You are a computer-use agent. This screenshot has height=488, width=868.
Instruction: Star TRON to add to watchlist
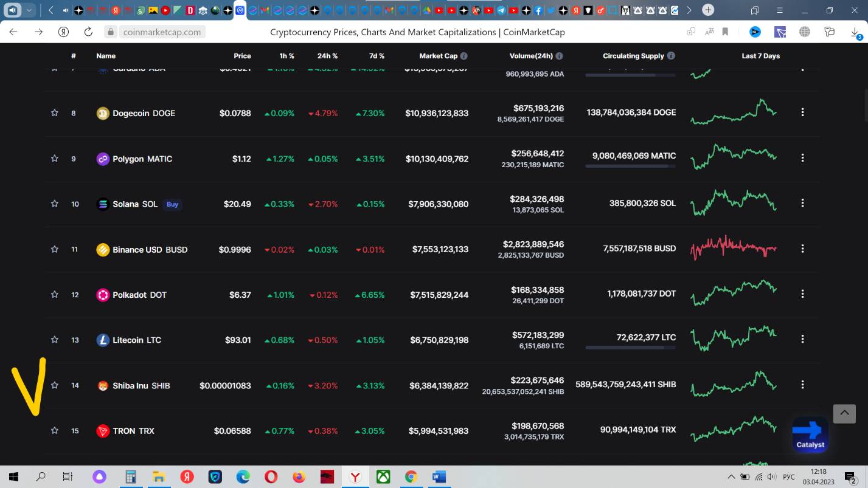click(x=55, y=430)
